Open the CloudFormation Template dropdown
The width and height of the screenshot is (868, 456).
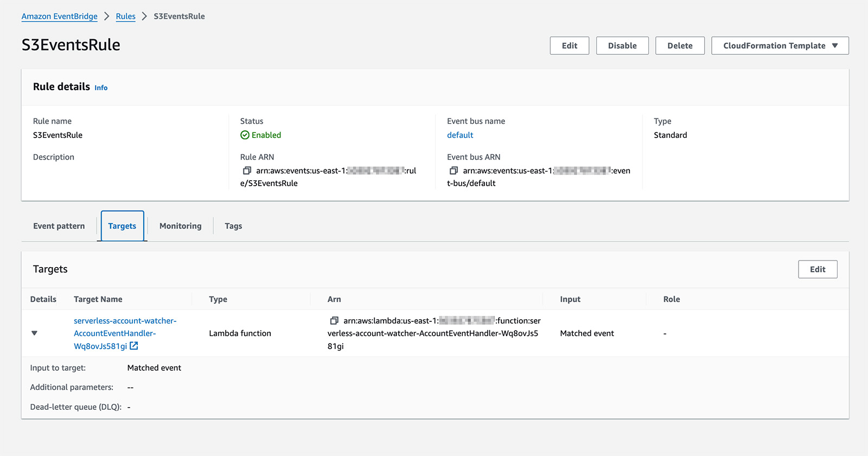click(x=780, y=46)
